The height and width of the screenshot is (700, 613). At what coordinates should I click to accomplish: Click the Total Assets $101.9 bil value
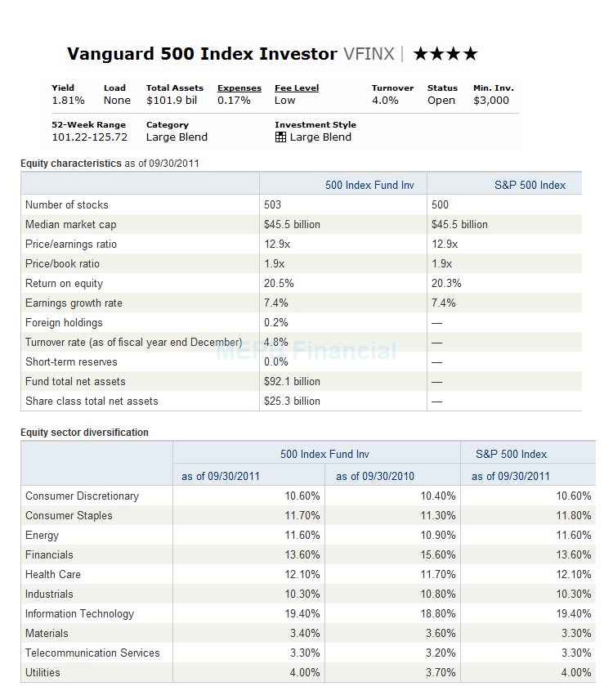coord(172,101)
